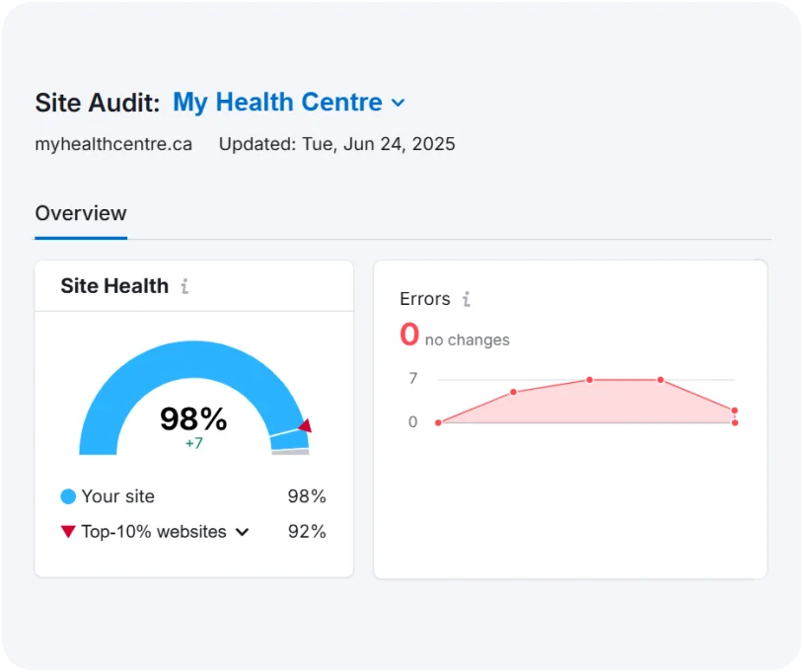Click the red triangle marker on the gauge
The width and height of the screenshot is (803, 672).
click(305, 426)
